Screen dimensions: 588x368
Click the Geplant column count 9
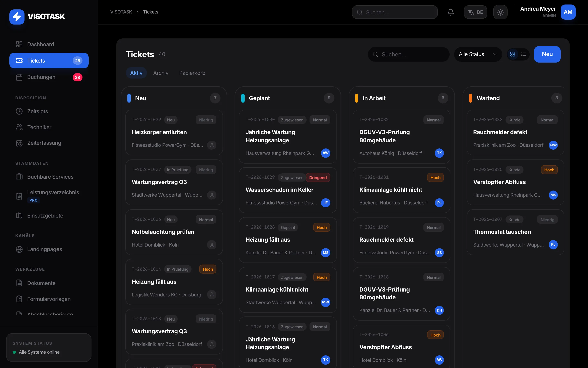pos(329,98)
